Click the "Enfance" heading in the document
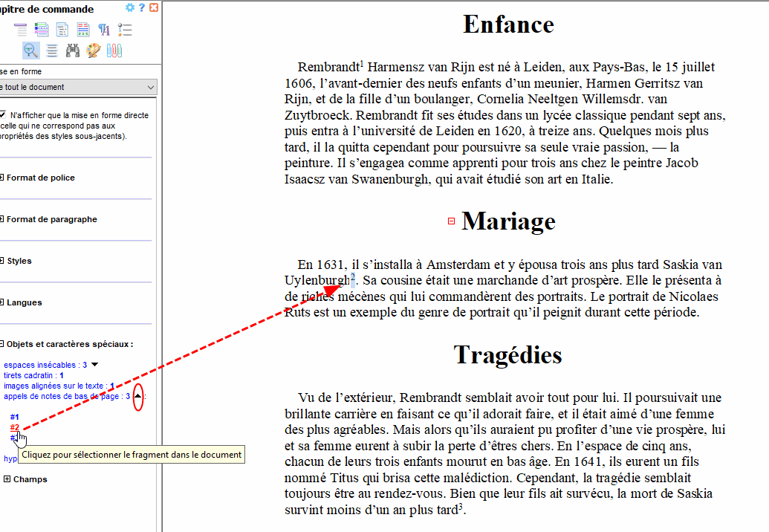Screen dimensions: 769x532 tap(508, 25)
